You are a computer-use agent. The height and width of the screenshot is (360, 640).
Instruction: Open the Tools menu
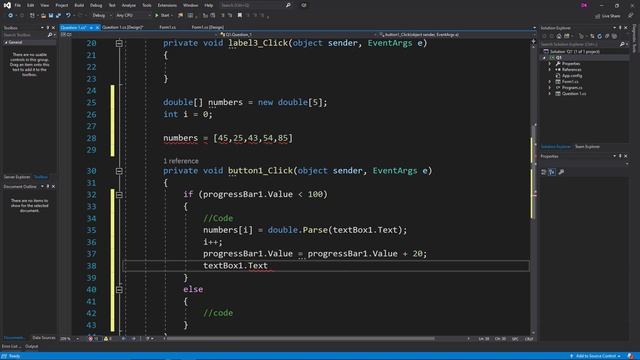coord(147,5)
